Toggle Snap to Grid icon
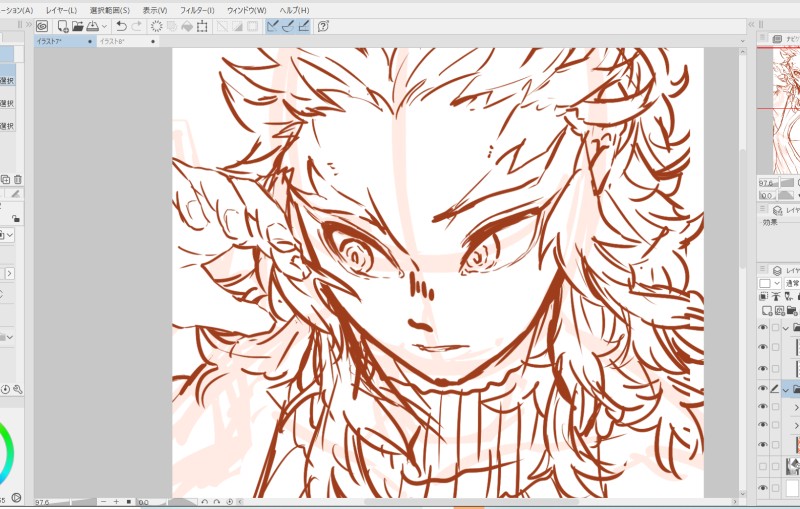This screenshot has height=509, width=800. 304,26
